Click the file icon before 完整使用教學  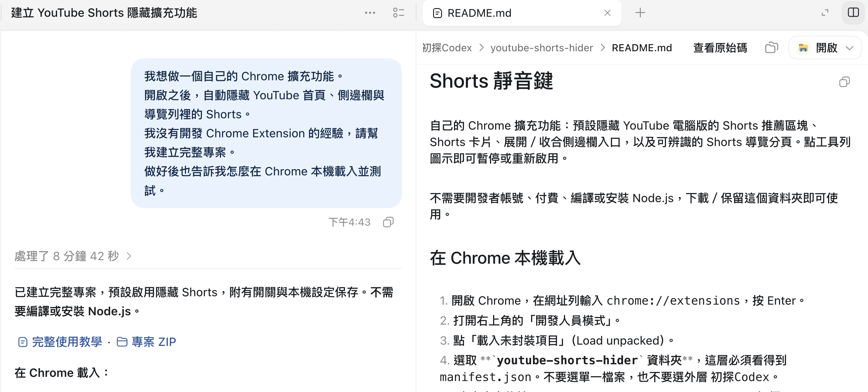pyautogui.click(x=23, y=342)
